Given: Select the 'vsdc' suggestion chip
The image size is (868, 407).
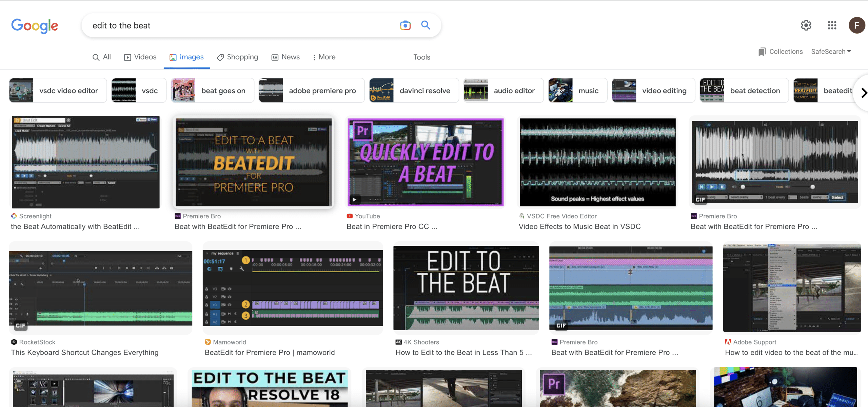Looking at the screenshot, I should pyautogui.click(x=139, y=90).
